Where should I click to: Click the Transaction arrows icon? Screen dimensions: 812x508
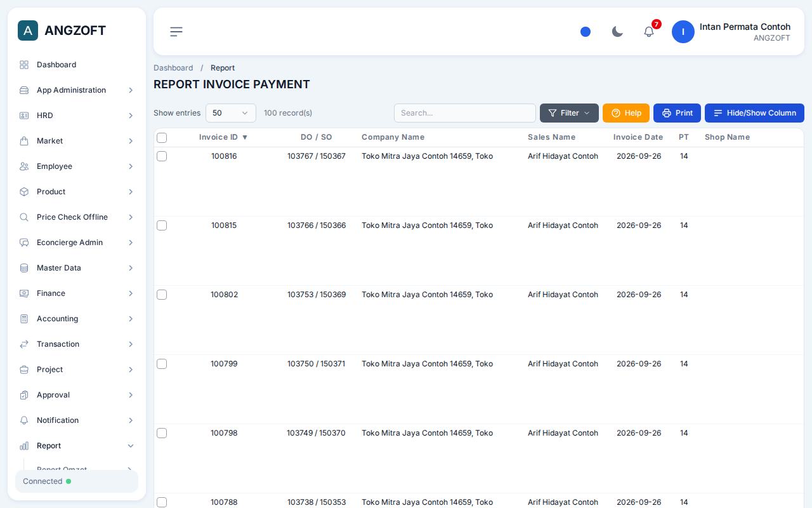click(24, 344)
